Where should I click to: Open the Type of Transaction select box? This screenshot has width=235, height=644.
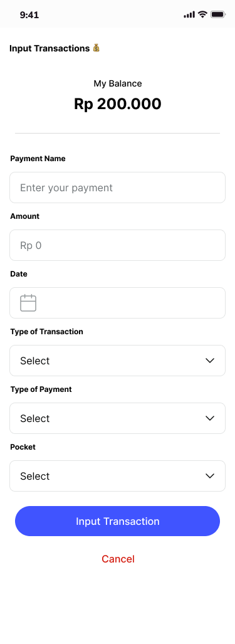click(x=118, y=361)
